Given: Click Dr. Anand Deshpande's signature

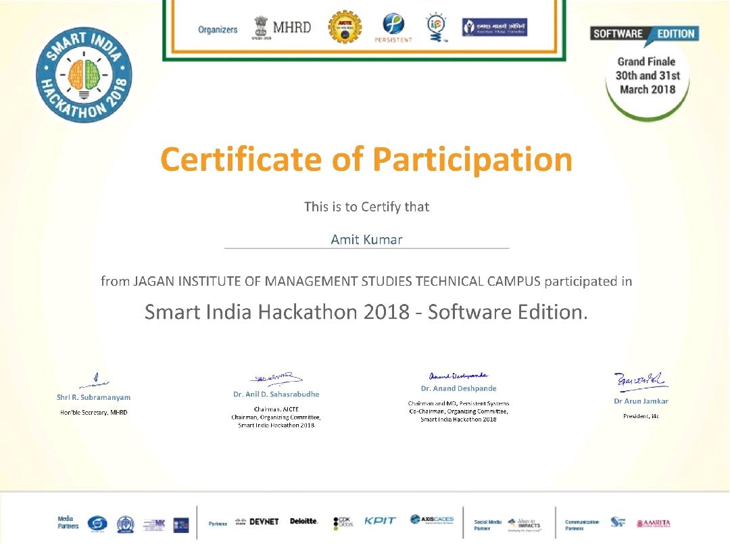Looking at the screenshot, I should coord(458,376).
